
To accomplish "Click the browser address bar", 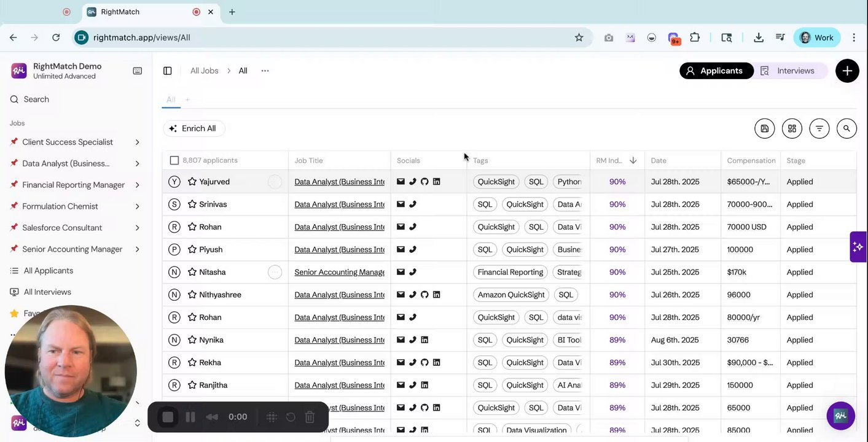I will 332,37.
